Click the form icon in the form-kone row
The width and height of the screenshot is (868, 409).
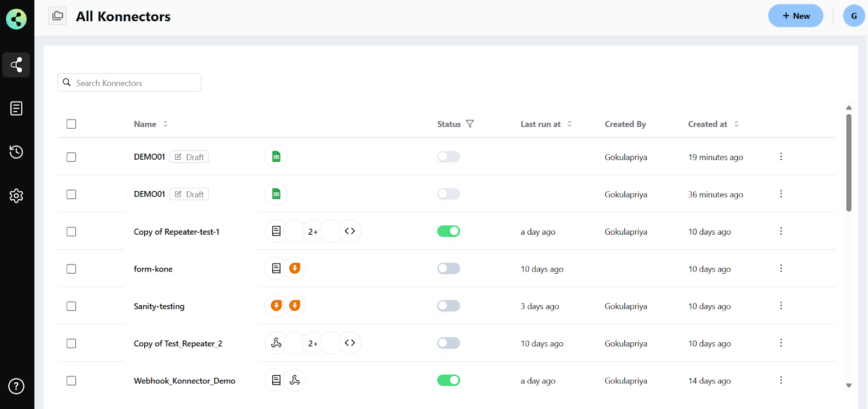coord(276,268)
